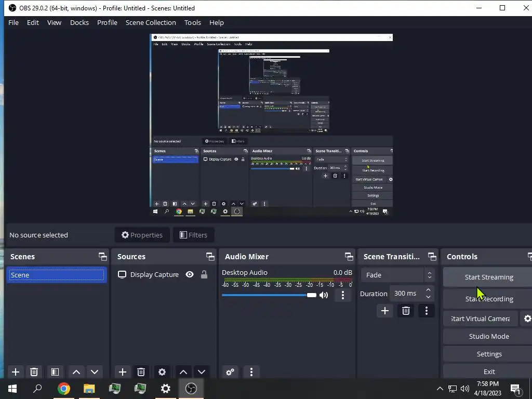
Task: Open Virtual Camera settings gear
Action: (x=527, y=318)
